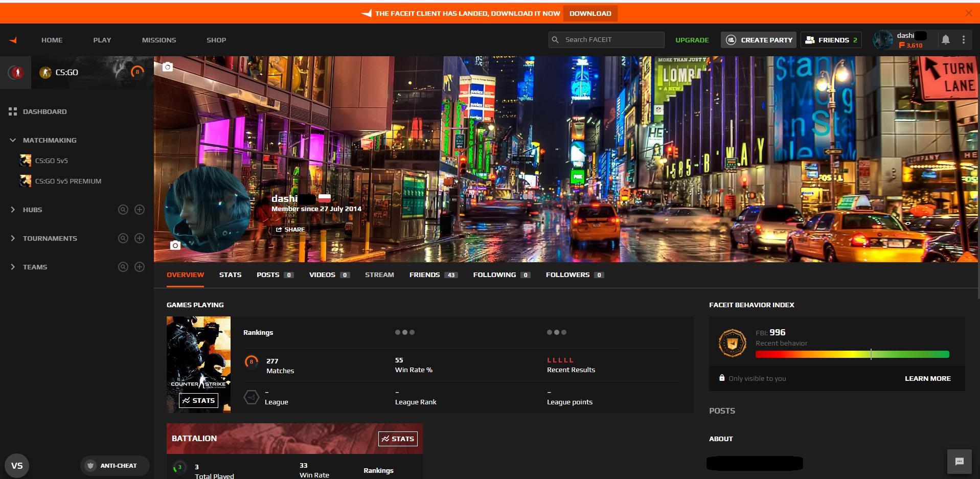
Task: Change the cover photo using the camera icon
Action: [168, 67]
